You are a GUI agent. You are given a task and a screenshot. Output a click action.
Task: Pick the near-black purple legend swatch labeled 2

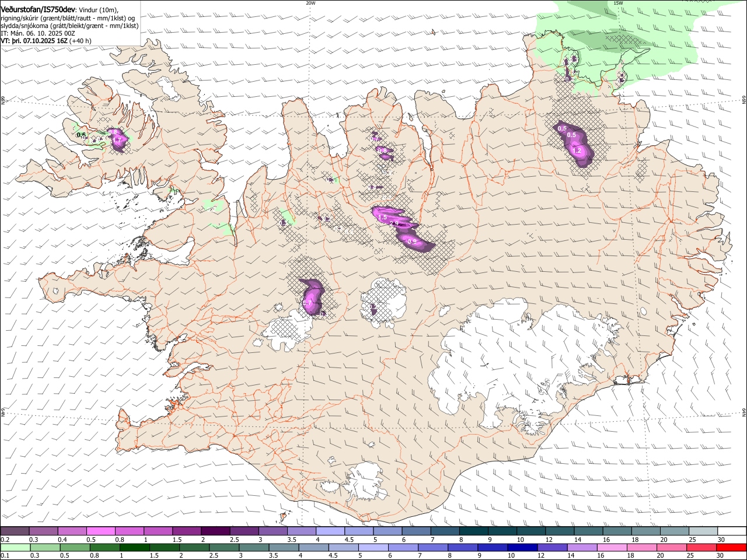pos(215,531)
